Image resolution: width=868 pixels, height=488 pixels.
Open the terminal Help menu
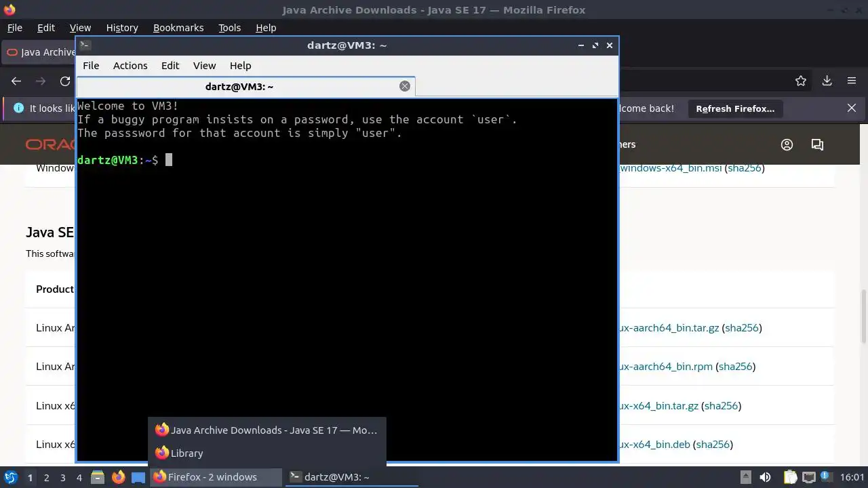tap(241, 66)
